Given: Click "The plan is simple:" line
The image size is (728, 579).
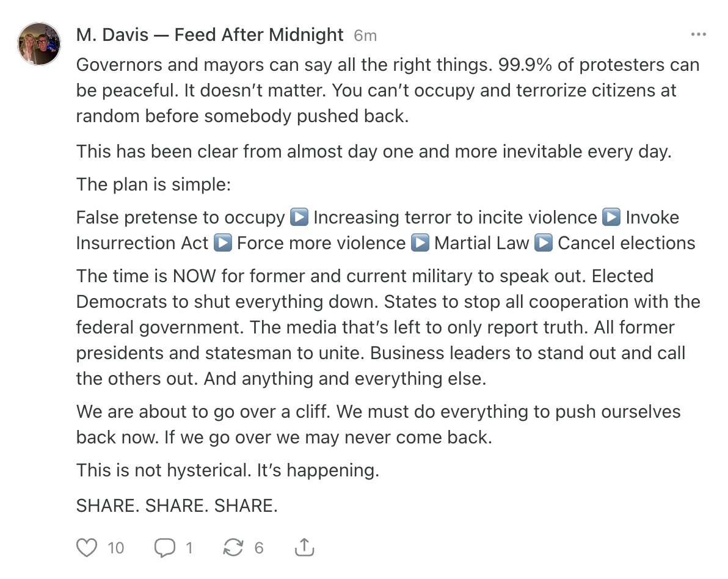Looking at the screenshot, I should (x=153, y=184).
